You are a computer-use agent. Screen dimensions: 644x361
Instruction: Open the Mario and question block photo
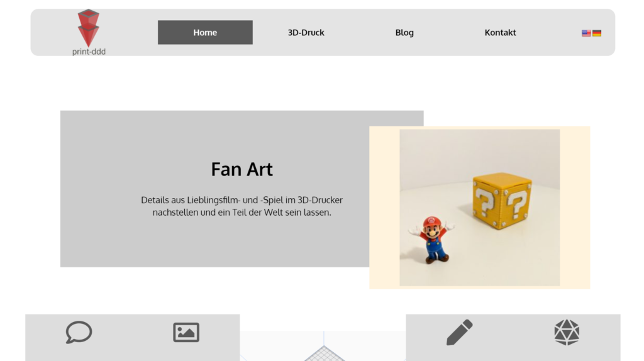pos(479,208)
